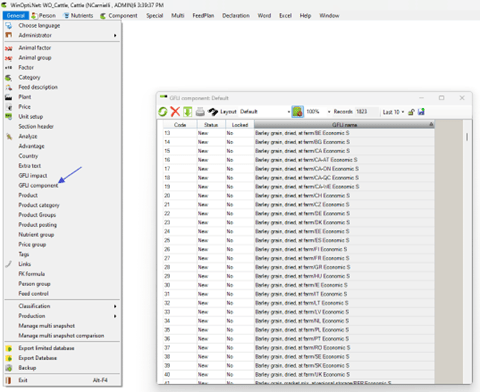
Task: Click the Category menu icon
Action: click(x=9, y=77)
